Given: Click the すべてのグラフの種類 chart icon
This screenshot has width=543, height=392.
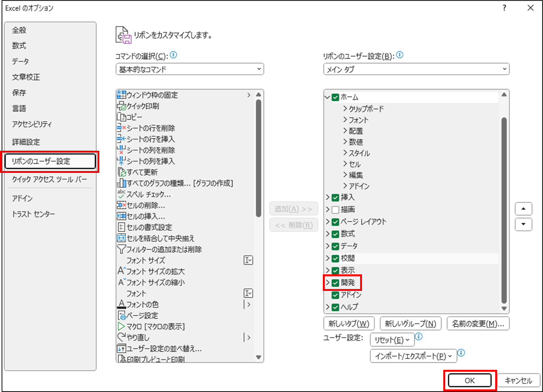Looking at the screenshot, I should click(x=121, y=183).
